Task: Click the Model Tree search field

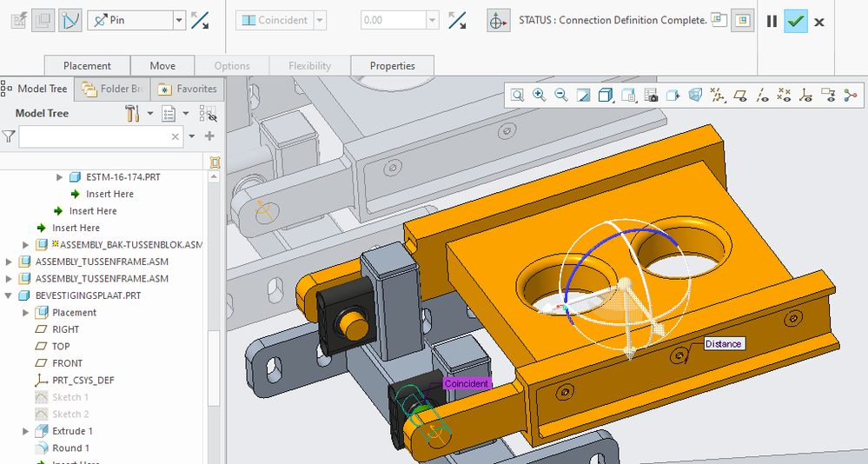Action: 96,136
